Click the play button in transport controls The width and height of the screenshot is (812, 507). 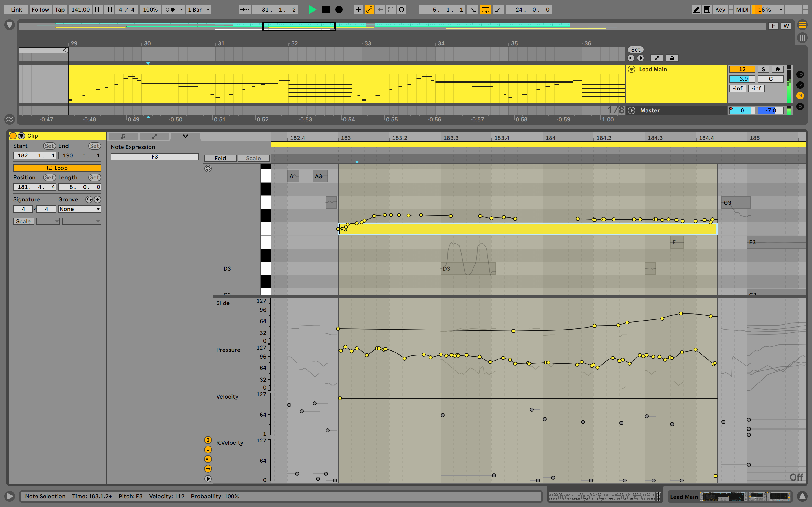311,9
